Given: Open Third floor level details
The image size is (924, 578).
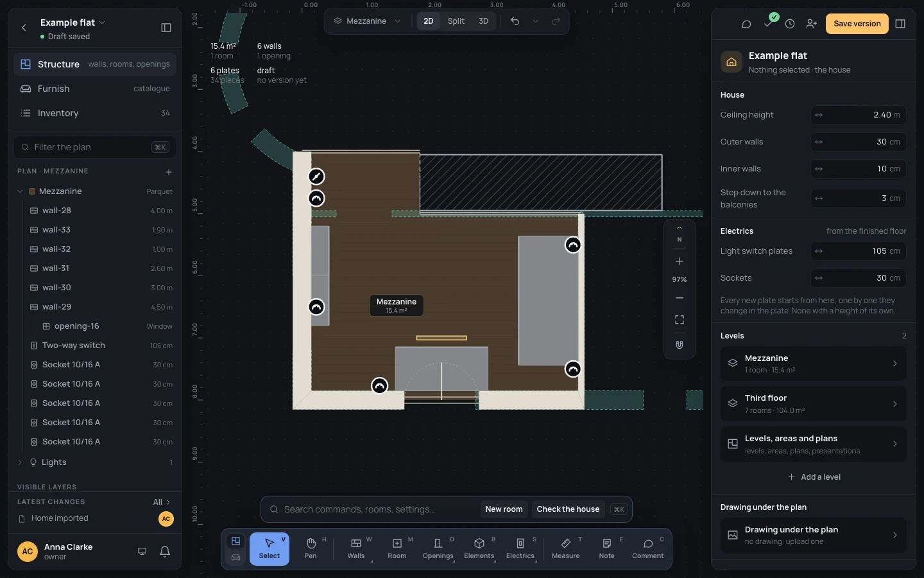Looking at the screenshot, I should click(814, 404).
